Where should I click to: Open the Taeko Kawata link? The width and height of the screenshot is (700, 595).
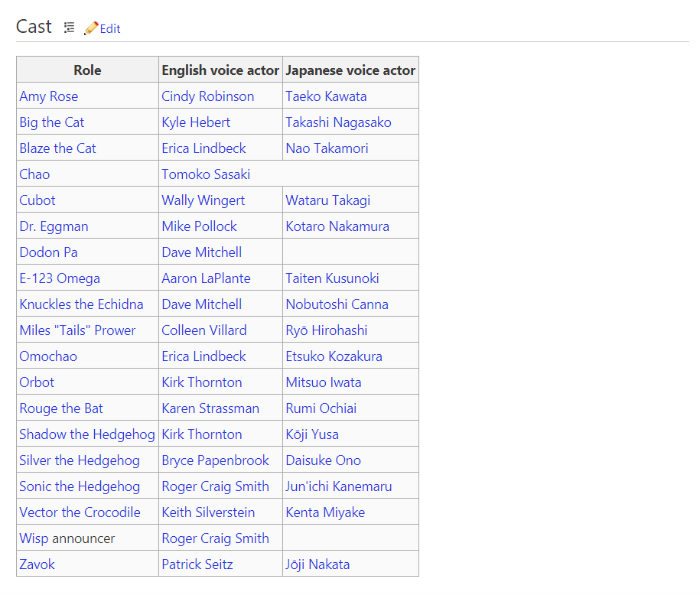tap(326, 96)
